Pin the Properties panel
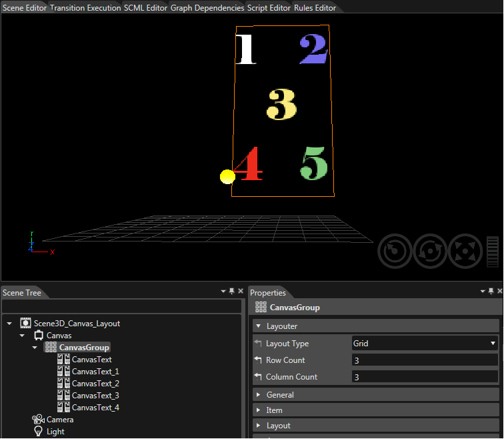This screenshot has width=504, height=439. (491, 291)
